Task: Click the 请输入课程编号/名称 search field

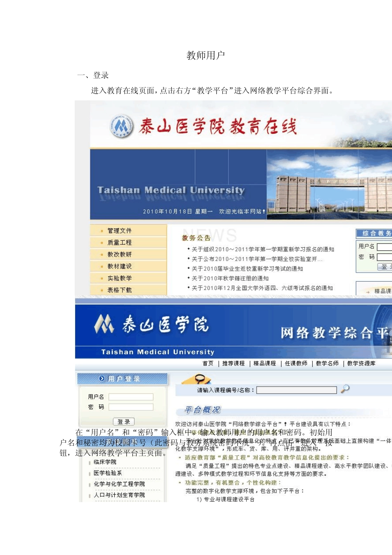Action: (x=297, y=390)
